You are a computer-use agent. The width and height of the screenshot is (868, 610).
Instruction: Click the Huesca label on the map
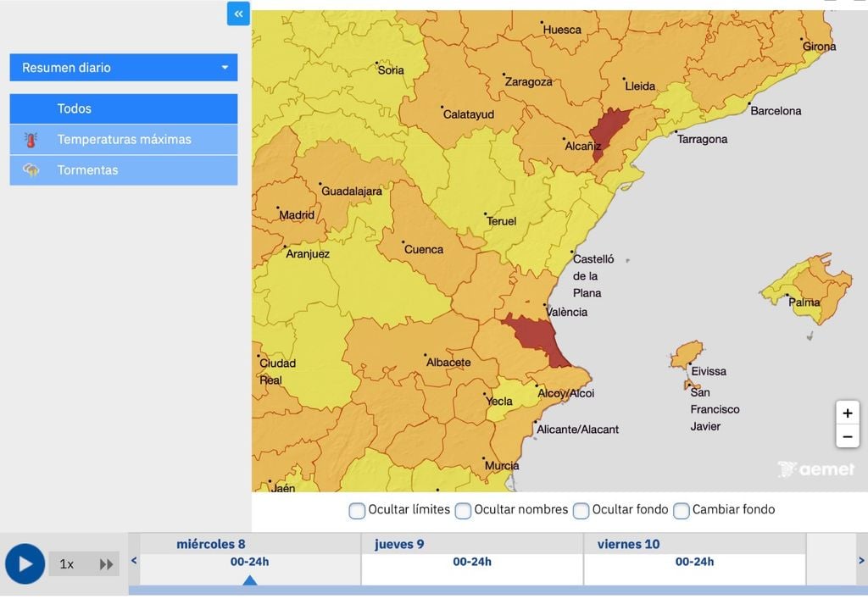(562, 30)
